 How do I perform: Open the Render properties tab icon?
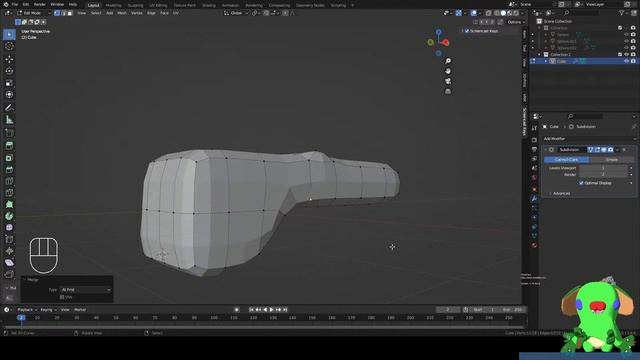coord(534,140)
